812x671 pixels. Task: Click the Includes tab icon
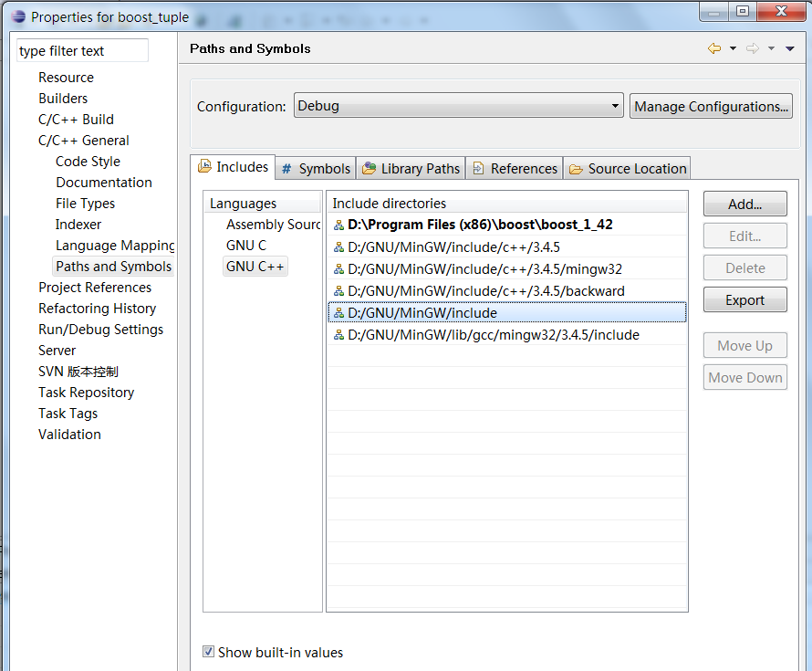pyautogui.click(x=205, y=167)
